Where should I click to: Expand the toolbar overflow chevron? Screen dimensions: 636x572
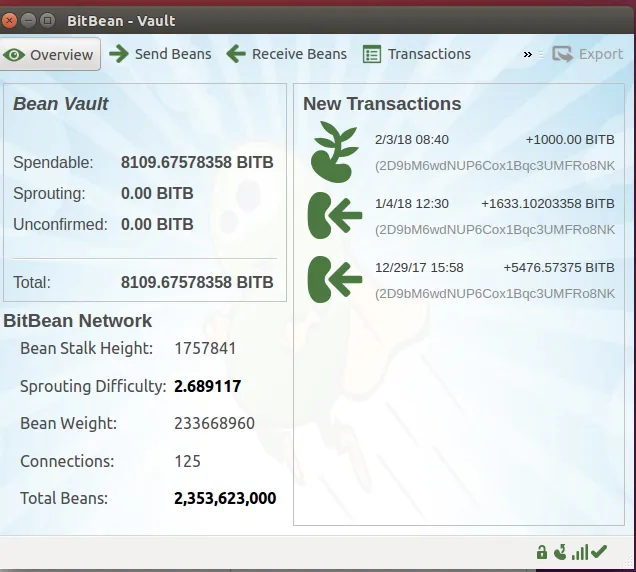[527, 54]
